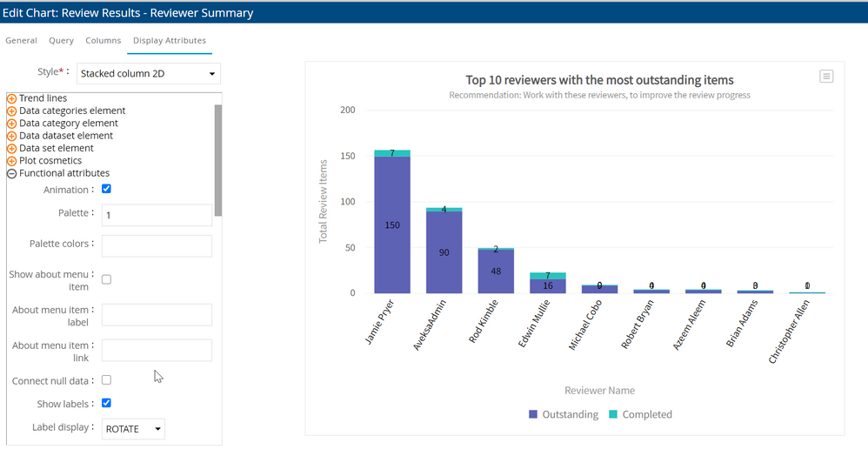Open the Columns tab
The image size is (868, 456).
click(103, 40)
